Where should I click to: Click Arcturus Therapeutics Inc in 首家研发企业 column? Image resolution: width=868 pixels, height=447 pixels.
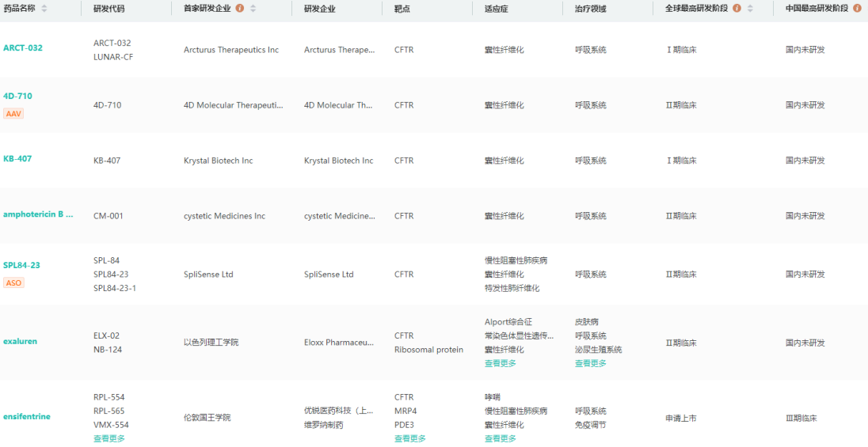[x=231, y=50]
